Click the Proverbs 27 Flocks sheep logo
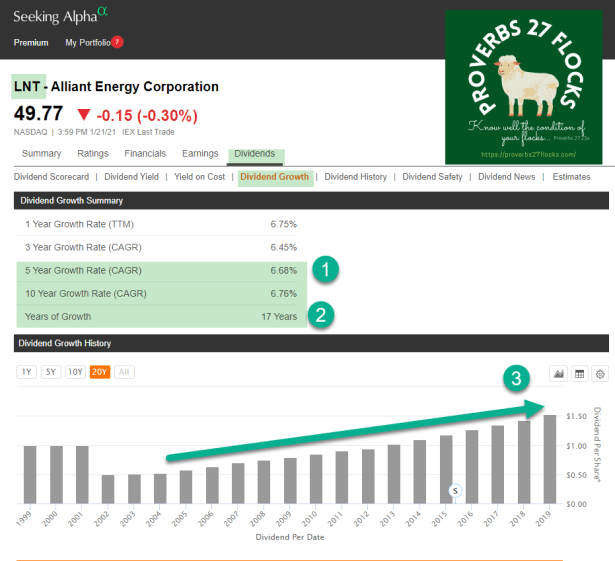 tap(525, 87)
